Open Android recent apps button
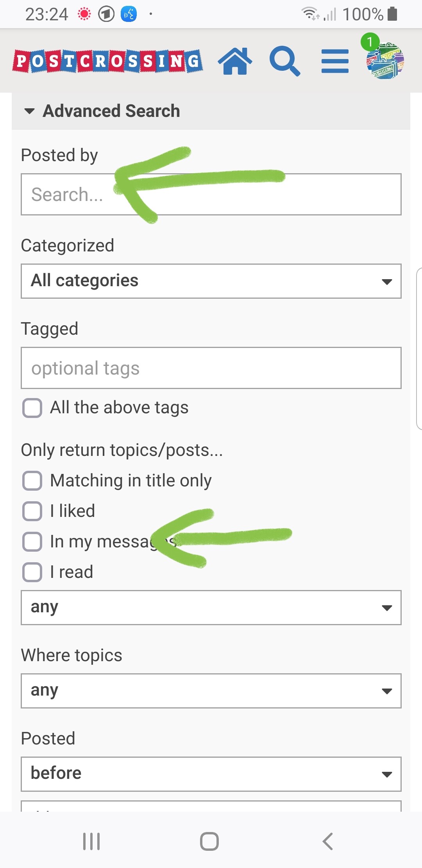Image resolution: width=422 pixels, height=868 pixels. [91, 841]
